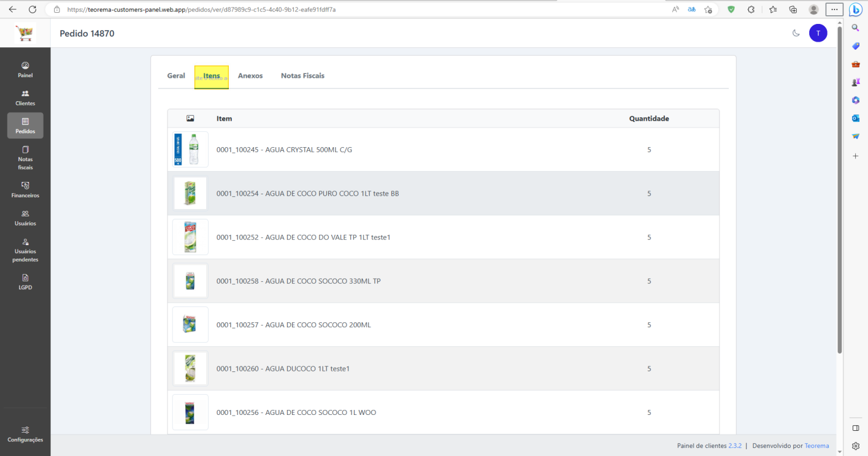Viewport: 868px width, 456px height.
Task: Click the image column header icon
Action: click(190, 118)
